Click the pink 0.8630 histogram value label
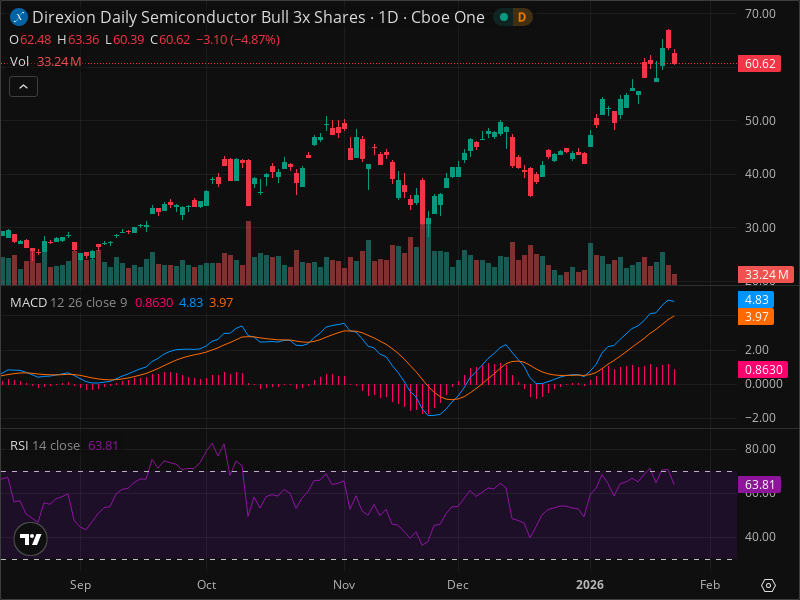Image resolution: width=800 pixels, height=600 pixels. 763,369
